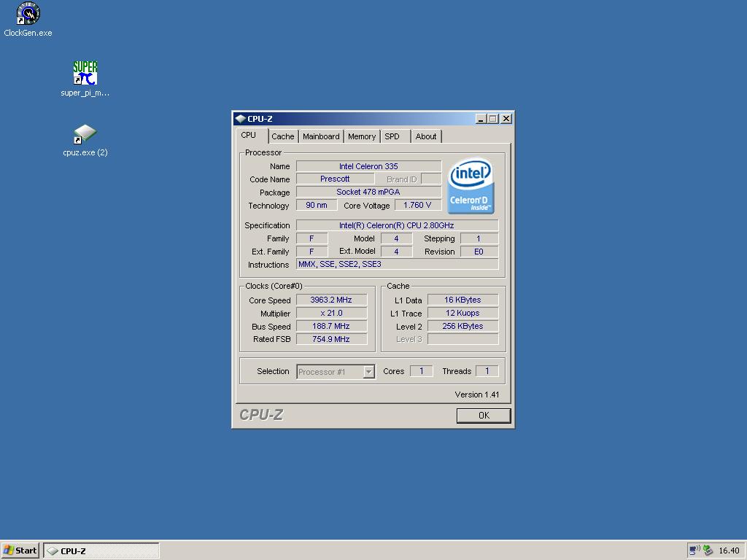Open the Mainboard tab
Screen dimensions: 747x560
point(321,136)
